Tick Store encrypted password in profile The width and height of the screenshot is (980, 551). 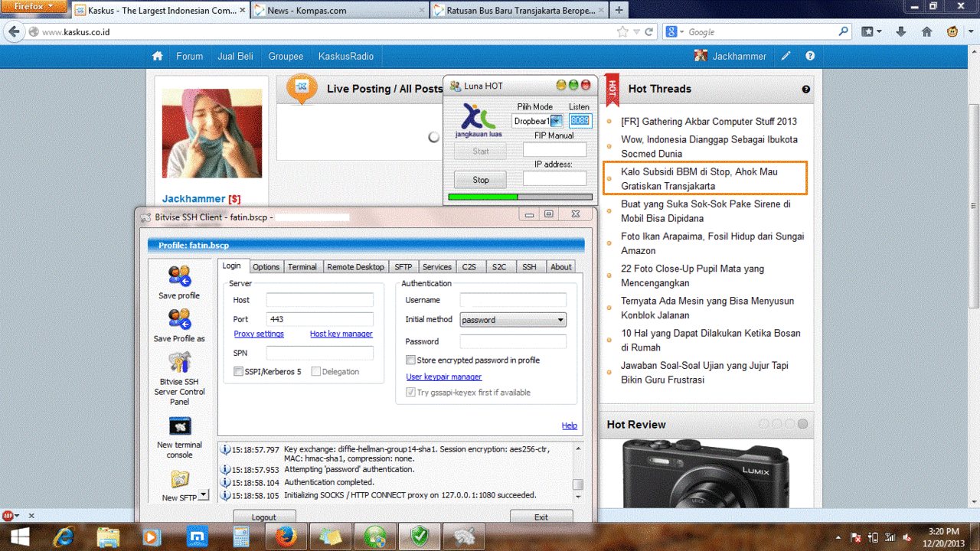tap(410, 360)
